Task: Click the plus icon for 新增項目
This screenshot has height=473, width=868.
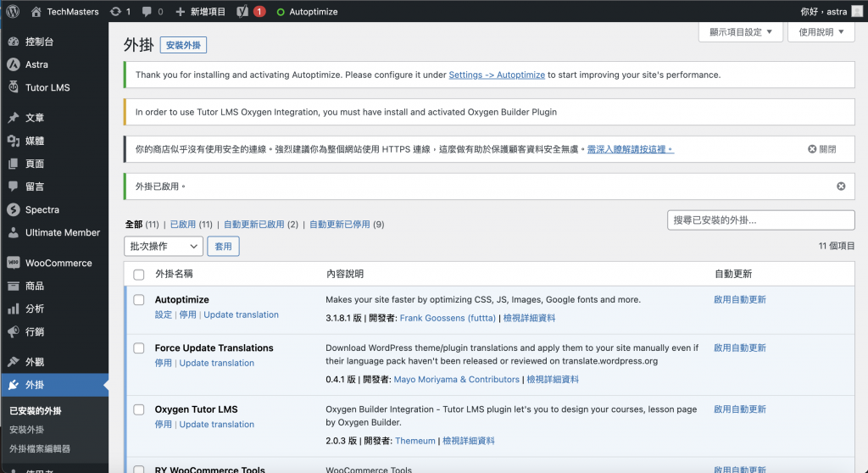Action: pos(180,12)
